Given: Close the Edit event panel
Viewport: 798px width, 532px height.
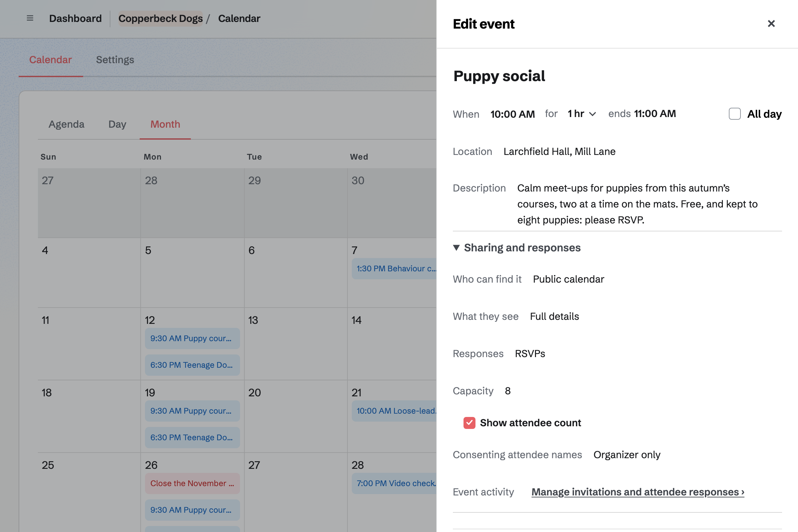Looking at the screenshot, I should click(771, 24).
